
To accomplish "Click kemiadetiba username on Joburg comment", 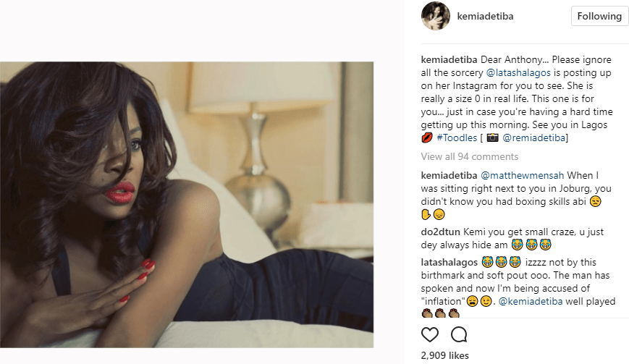I will (449, 175).
